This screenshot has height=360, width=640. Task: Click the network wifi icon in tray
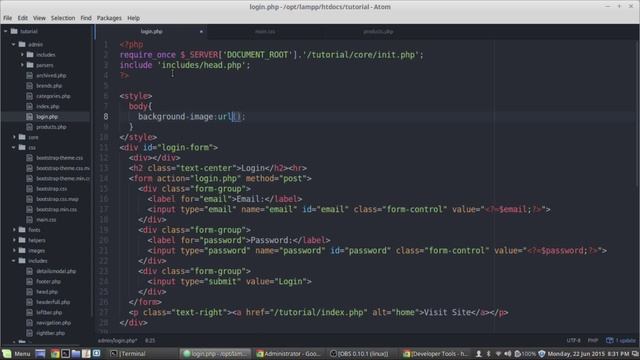pos(498,353)
